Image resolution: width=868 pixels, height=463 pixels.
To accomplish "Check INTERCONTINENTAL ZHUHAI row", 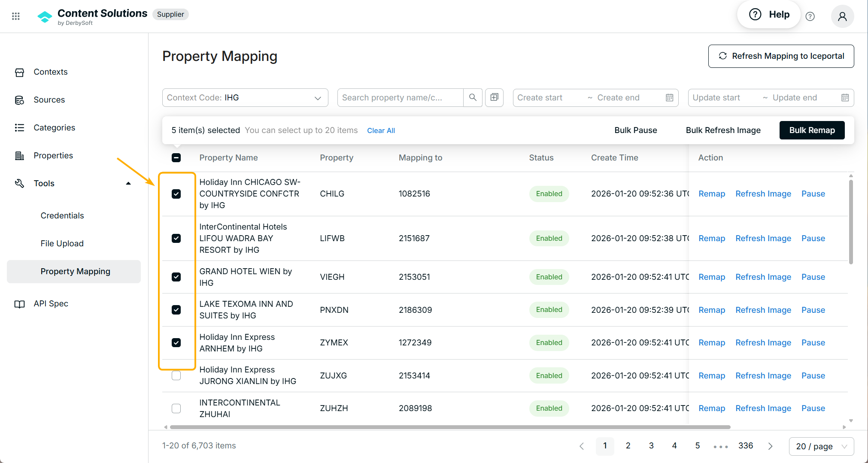I will [176, 409].
